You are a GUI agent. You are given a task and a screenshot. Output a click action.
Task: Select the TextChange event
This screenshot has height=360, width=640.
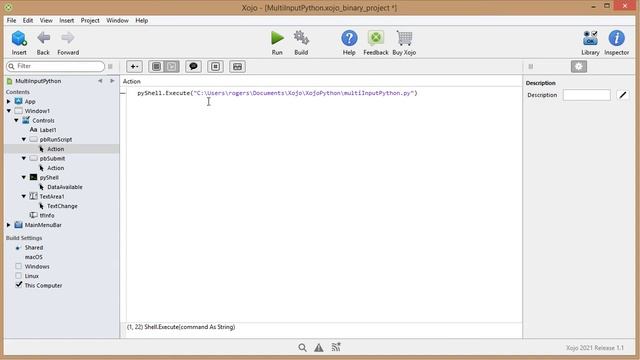tap(62, 206)
